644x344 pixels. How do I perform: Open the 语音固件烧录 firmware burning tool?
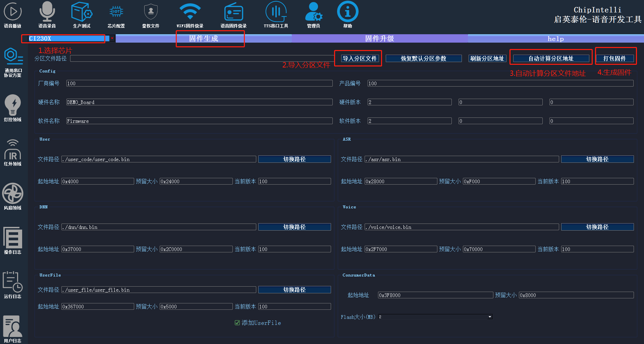(233, 15)
